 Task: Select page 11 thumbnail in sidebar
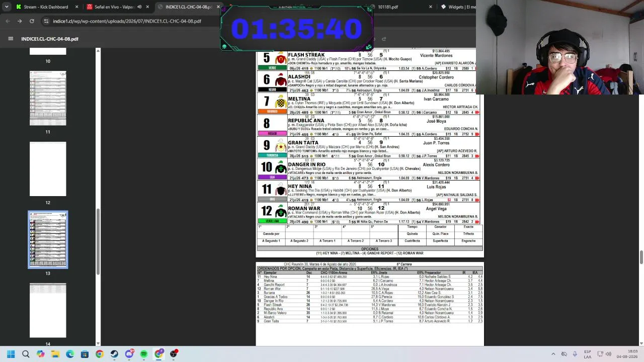(x=48, y=99)
